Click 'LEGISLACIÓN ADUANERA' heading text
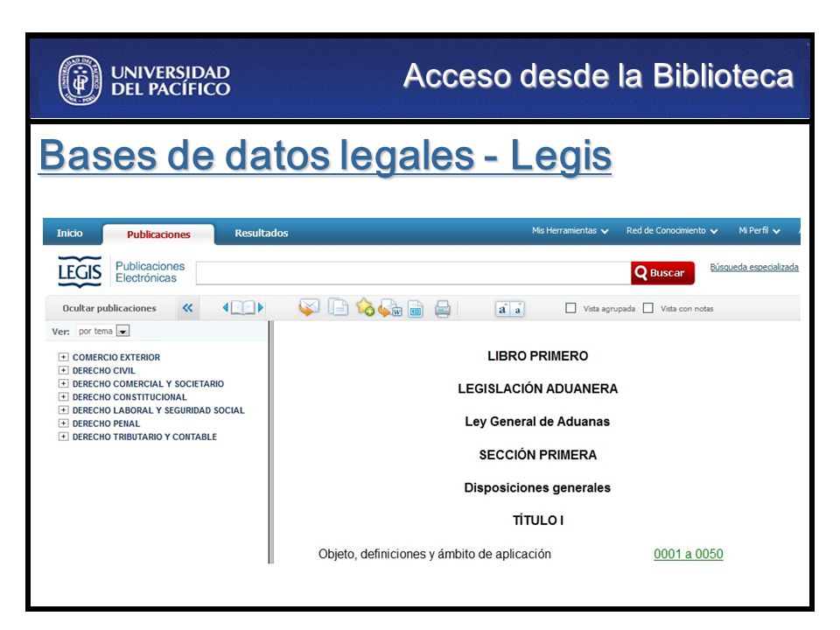 (x=538, y=388)
